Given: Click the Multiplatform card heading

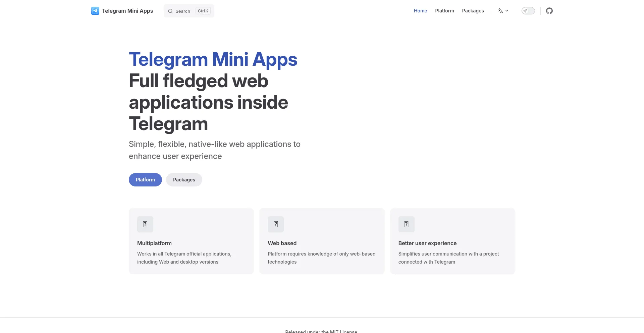Looking at the screenshot, I should (154, 243).
